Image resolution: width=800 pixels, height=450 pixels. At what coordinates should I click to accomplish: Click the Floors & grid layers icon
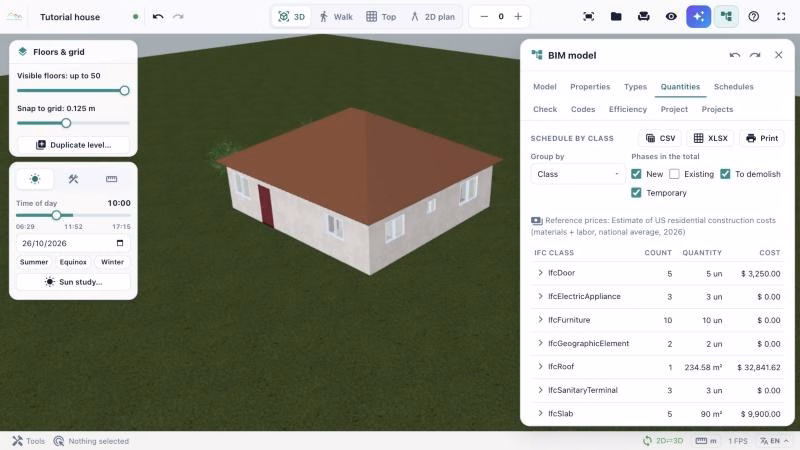[22, 52]
